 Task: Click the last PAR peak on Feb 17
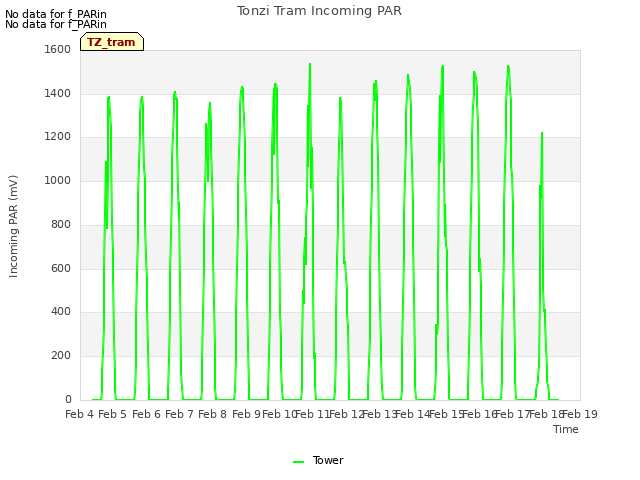[x=542, y=133]
